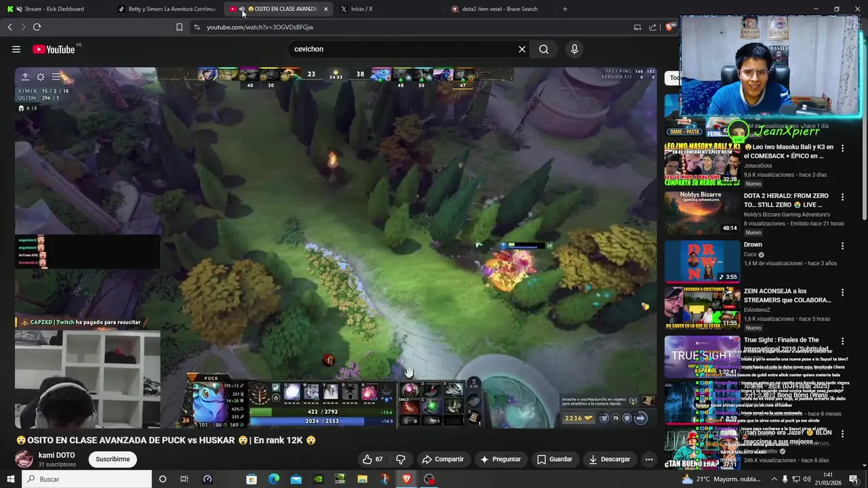The image size is (868, 488).
Task: Click the Descargar download button
Action: pos(610,459)
